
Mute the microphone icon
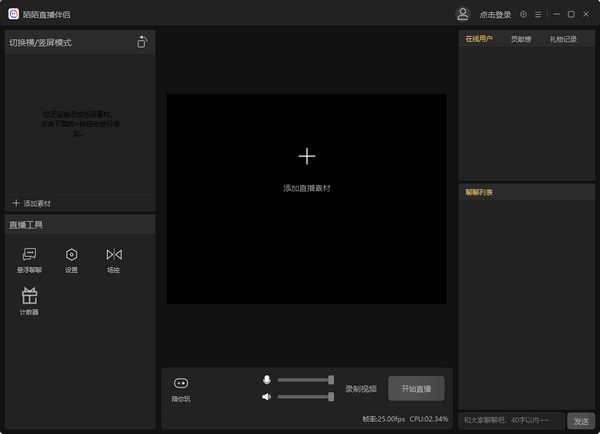click(x=266, y=380)
